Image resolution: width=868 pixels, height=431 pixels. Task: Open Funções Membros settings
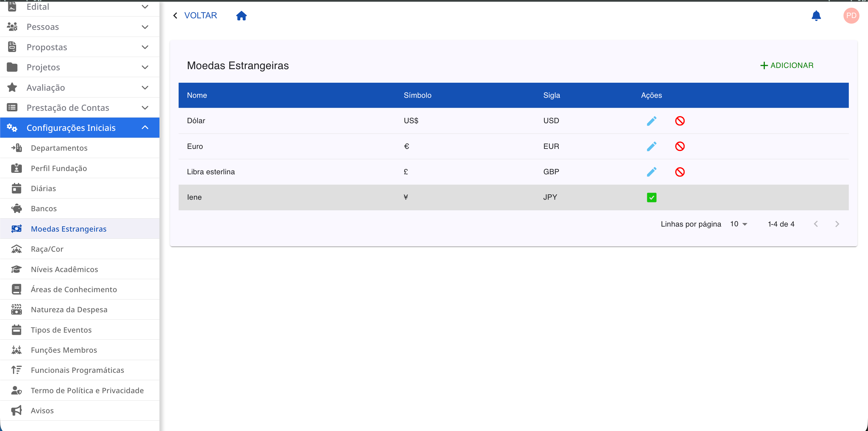click(79, 350)
